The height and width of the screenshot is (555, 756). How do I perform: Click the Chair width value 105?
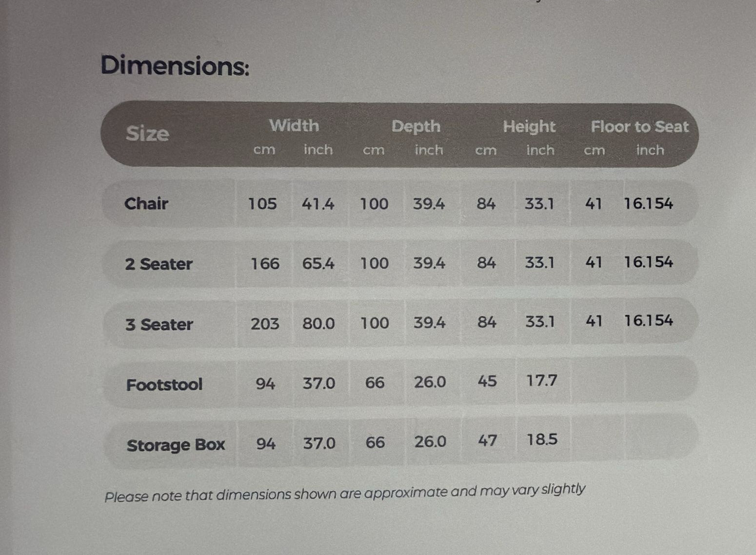coord(262,204)
